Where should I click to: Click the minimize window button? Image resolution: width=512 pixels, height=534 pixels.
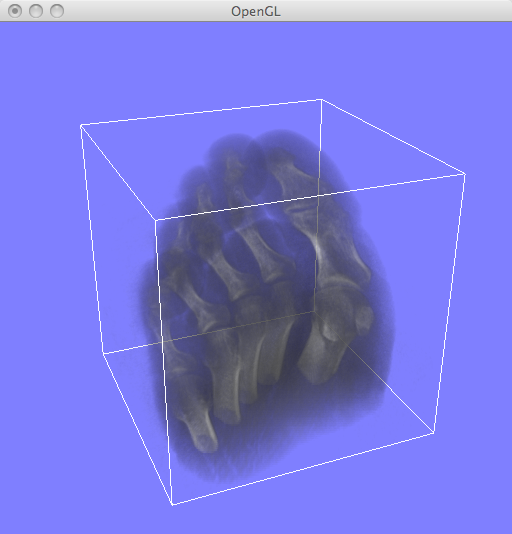pos(36,11)
